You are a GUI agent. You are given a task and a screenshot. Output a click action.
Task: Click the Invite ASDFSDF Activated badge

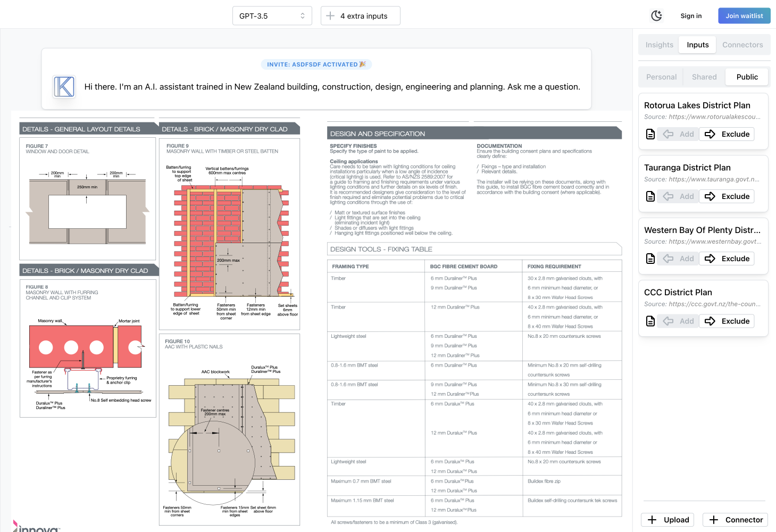[316, 64]
